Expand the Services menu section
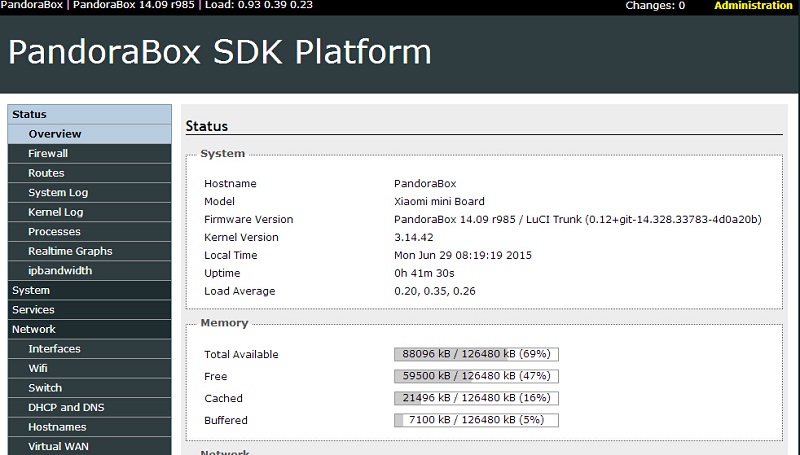Image resolution: width=800 pixels, height=455 pixels. 89,310
